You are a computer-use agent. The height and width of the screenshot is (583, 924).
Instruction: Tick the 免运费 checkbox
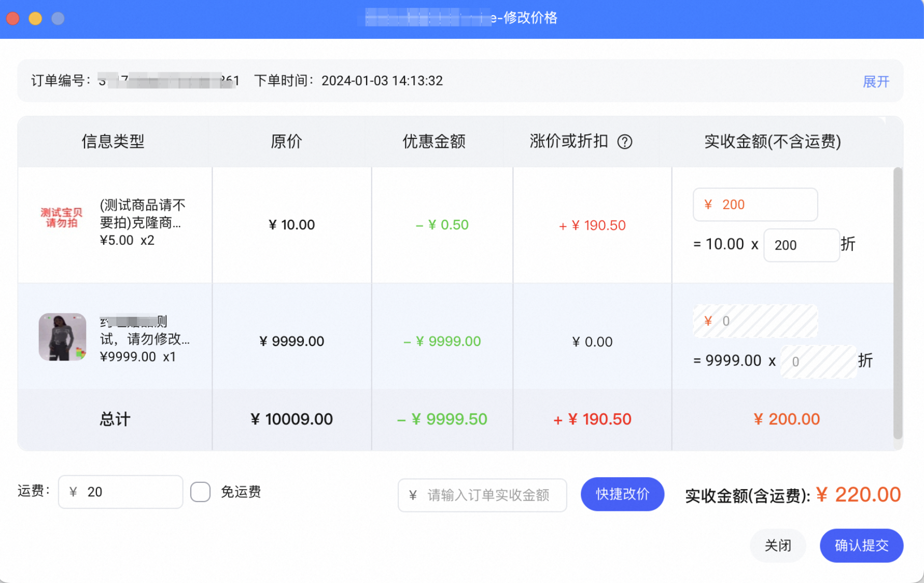pos(200,492)
